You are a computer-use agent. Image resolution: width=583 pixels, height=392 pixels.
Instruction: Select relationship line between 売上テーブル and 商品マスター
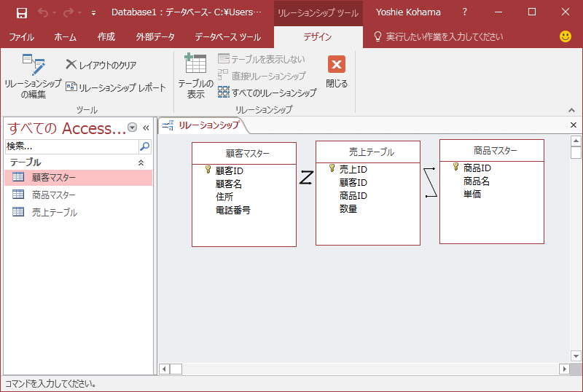tap(430, 182)
